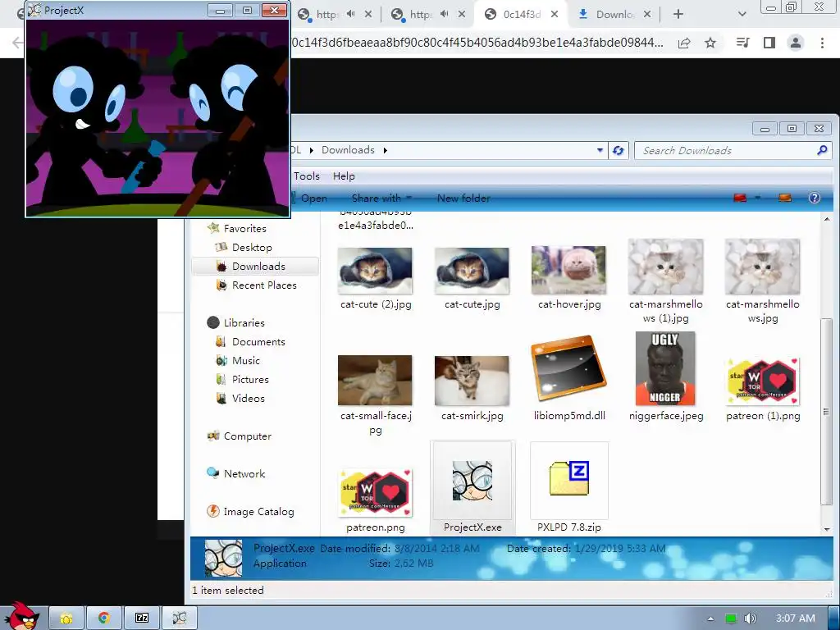The height and width of the screenshot is (630, 840).
Task: Close the 0c14f3d browser tab
Action: tap(555, 15)
